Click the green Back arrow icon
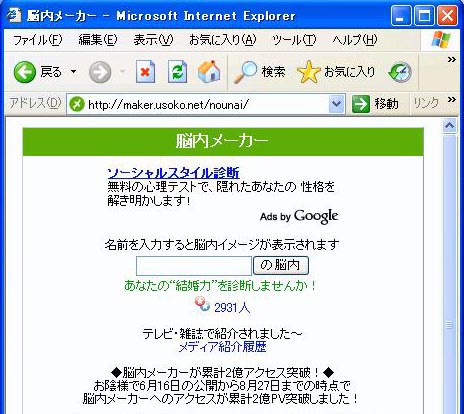This screenshot has height=414, width=464. point(24,72)
